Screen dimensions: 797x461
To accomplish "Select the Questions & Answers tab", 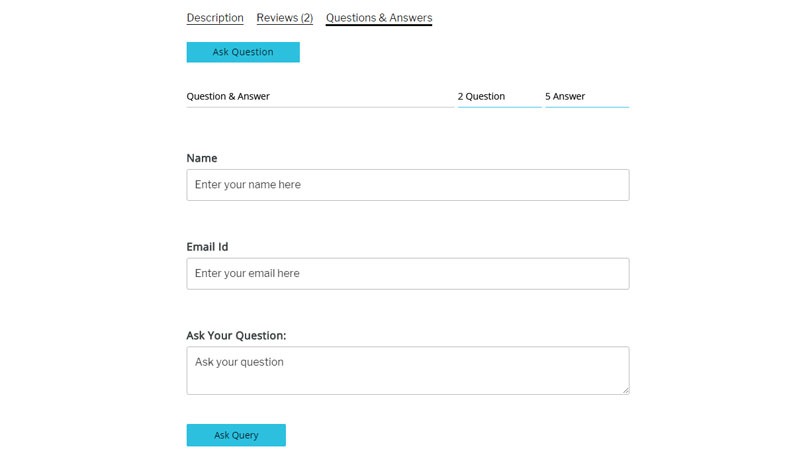I will coord(379,18).
